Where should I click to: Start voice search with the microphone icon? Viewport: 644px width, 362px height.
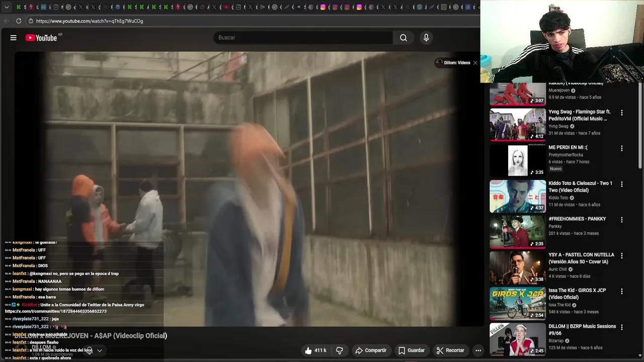426,38
